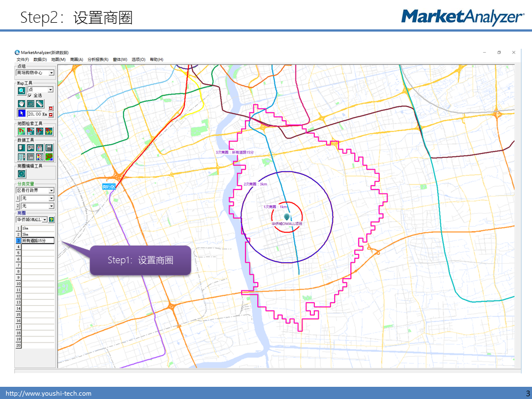Select trade area row 2 '3km'
The width and height of the screenshot is (532, 399).
(38, 234)
